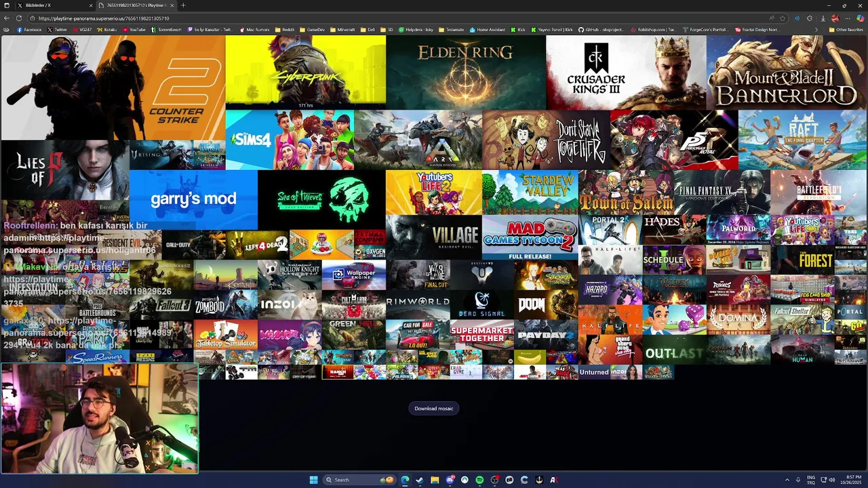This screenshot has height=488, width=868.
Task: Click the Sea of Thieves tile
Action: click(321, 200)
